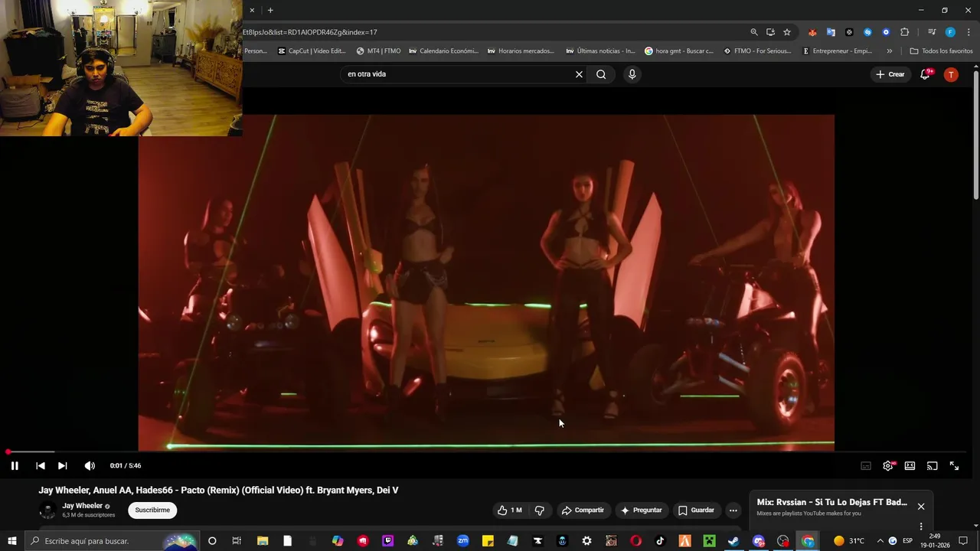
Task: Open the Windows Start menu
Action: [11, 541]
